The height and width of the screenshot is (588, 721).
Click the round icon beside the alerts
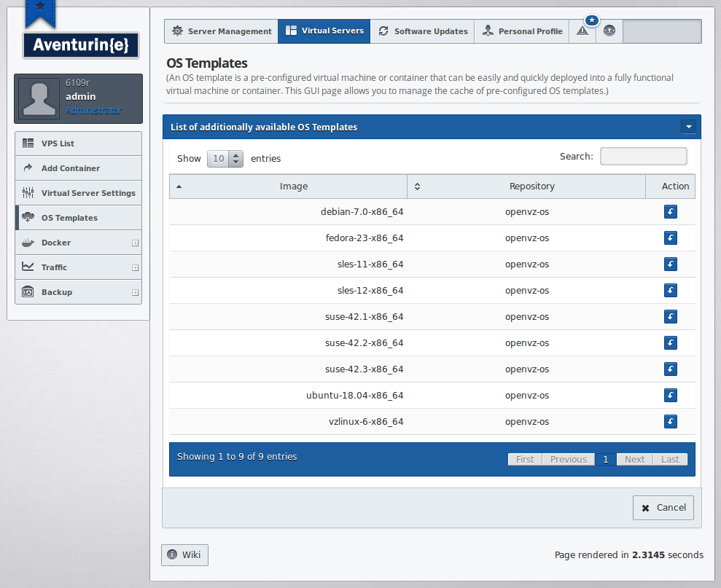tap(609, 31)
